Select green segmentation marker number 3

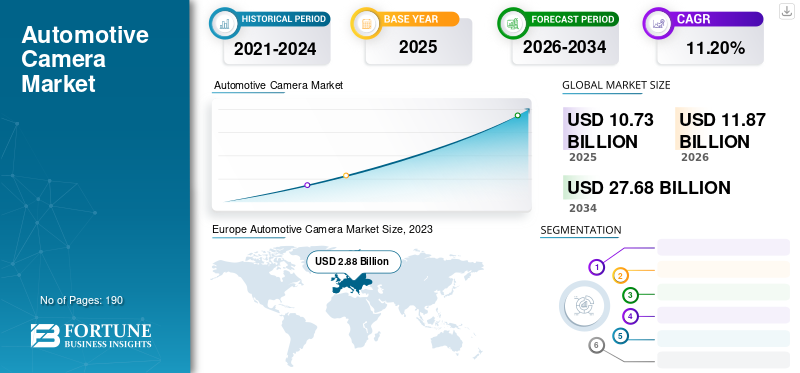click(631, 294)
